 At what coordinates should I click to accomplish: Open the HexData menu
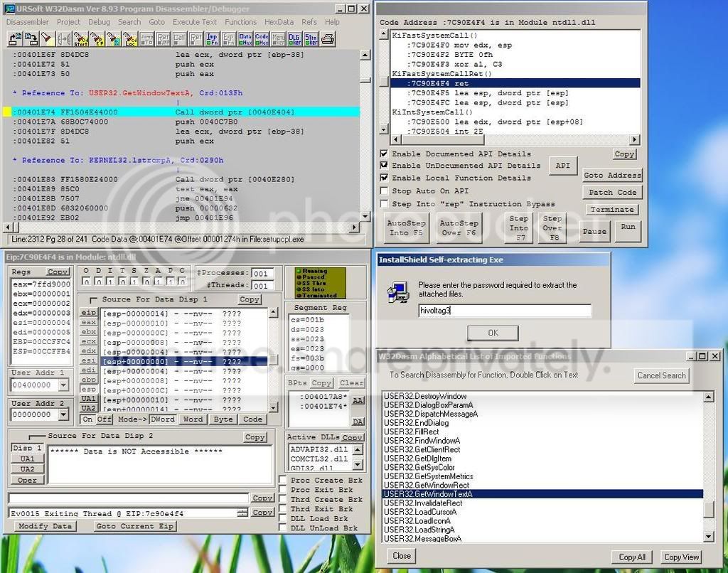pos(279,22)
